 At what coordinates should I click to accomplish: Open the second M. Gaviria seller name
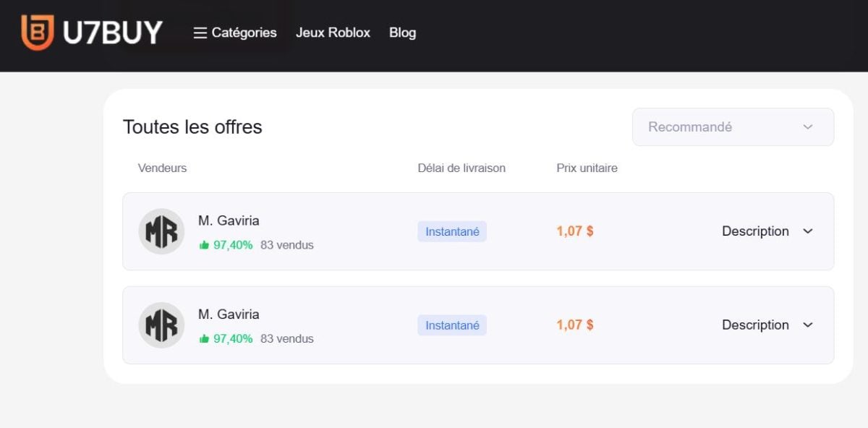pyautogui.click(x=229, y=314)
